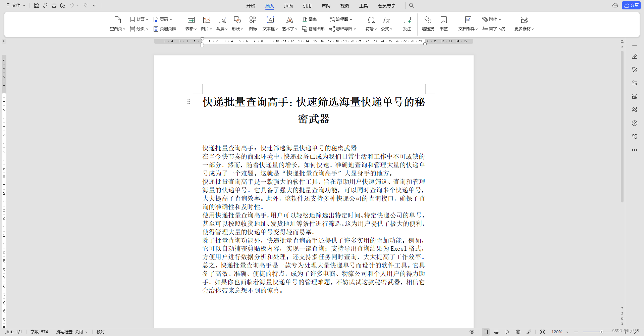Click the 字数: 574 word count
The image size is (644, 336).
(x=39, y=332)
